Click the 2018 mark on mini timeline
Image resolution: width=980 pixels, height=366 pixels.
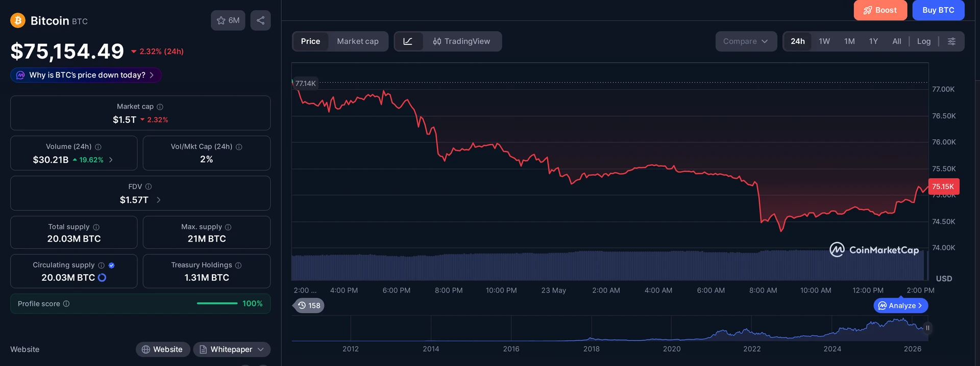(x=591, y=349)
